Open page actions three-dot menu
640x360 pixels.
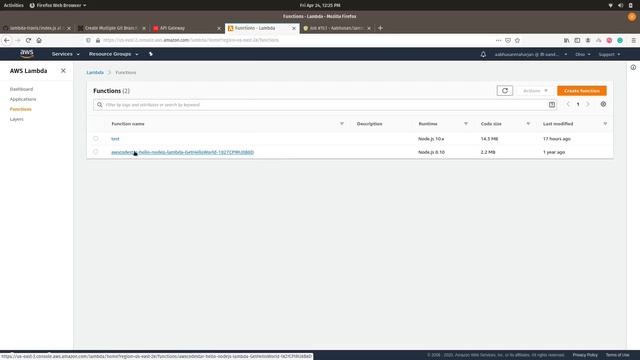498,40
